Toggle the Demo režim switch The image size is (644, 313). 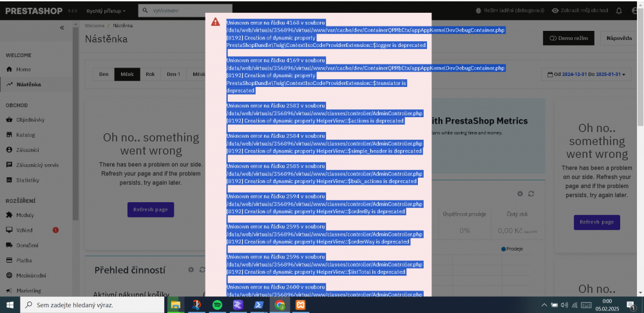click(x=569, y=38)
